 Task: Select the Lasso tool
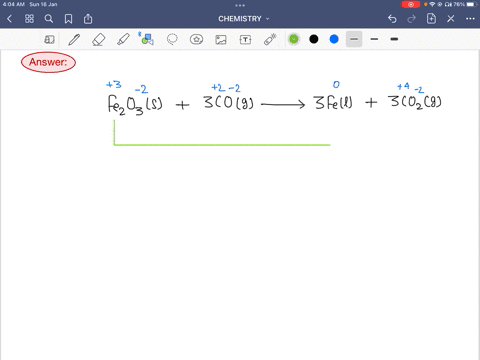coord(172,39)
